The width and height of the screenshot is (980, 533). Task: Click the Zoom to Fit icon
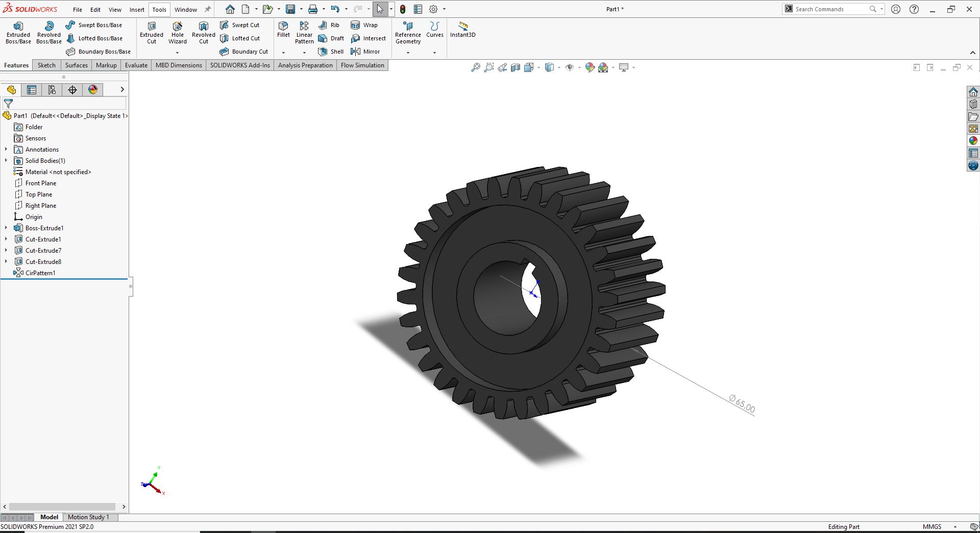[x=475, y=67]
